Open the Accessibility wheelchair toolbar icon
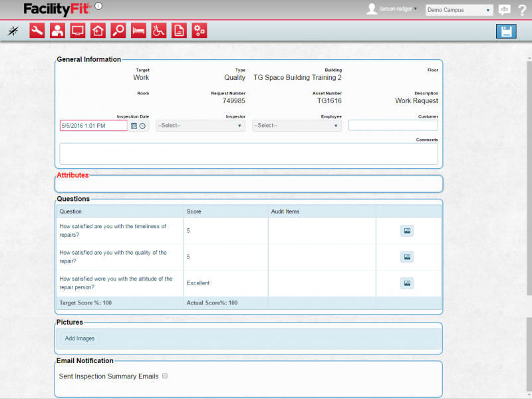 click(158, 30)
